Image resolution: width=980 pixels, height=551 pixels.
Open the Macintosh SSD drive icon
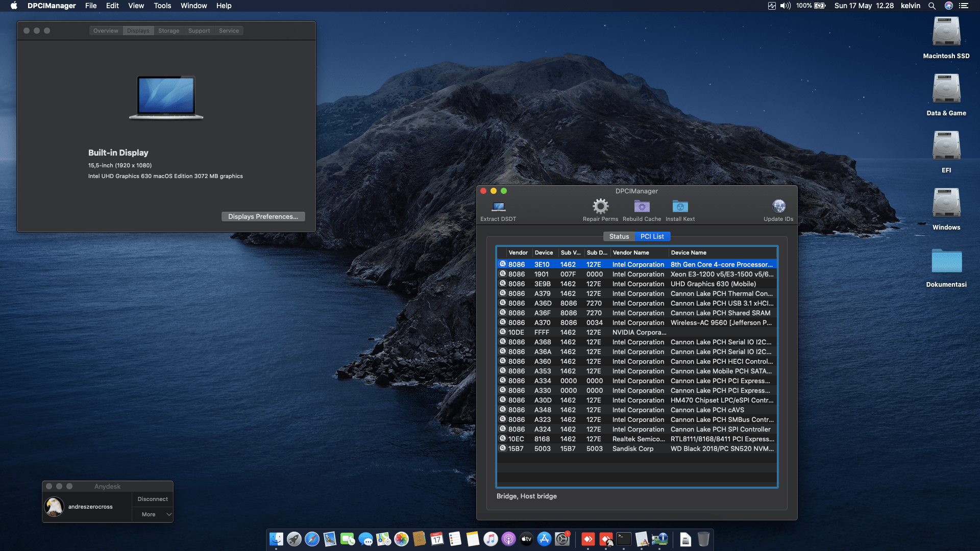[946, 32]
